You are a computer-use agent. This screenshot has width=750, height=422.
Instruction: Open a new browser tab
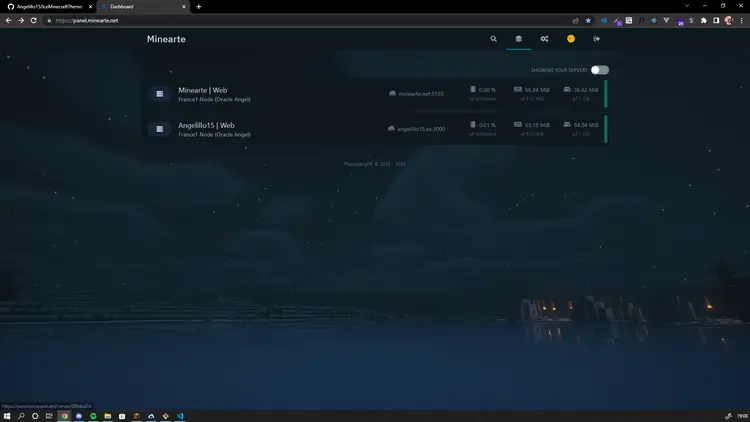click(199, 7)
